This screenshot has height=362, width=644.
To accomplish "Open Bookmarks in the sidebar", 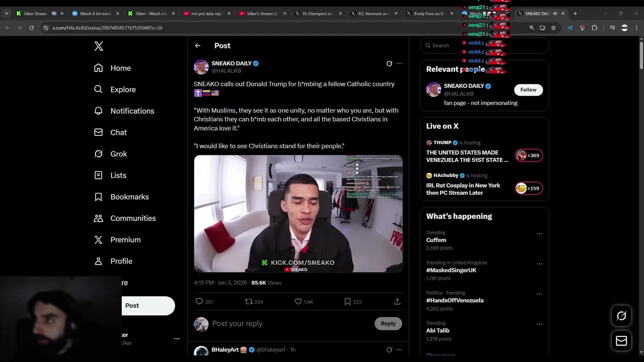I will pyautogui.click(x=122, y=197).
